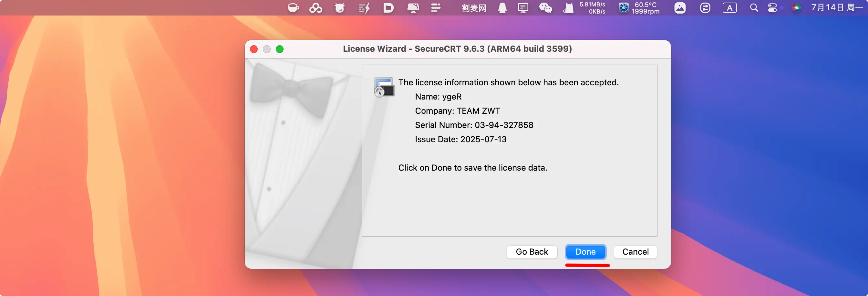Click the Done button to save license
Screen dimensions: 868x296
[x=585, y=252]
